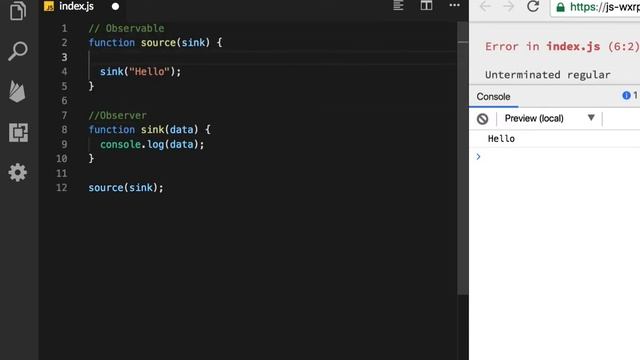
Task: Open the Search sidebar icon
Action: click(18, 51)
